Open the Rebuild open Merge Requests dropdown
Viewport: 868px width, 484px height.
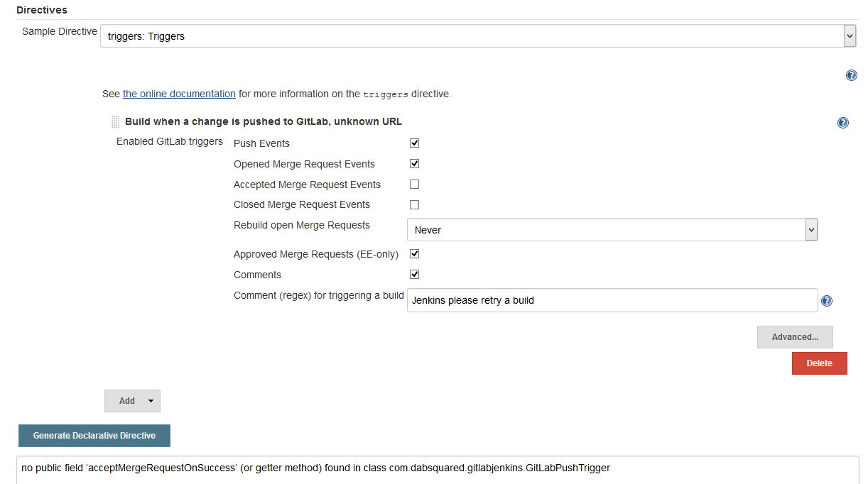pos(612,230)
